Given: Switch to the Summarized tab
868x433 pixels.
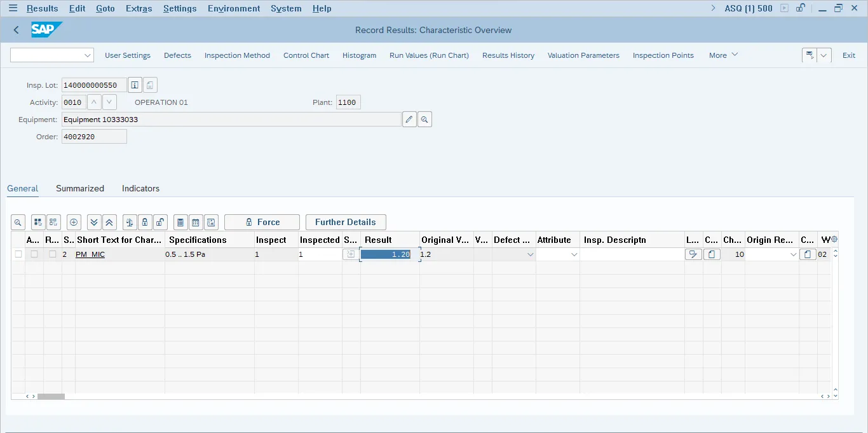Looking at the screenshot, I should tap(80, 188).
